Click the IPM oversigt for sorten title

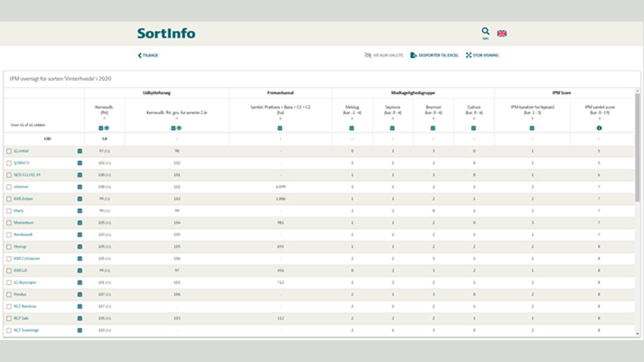[61, 79]
